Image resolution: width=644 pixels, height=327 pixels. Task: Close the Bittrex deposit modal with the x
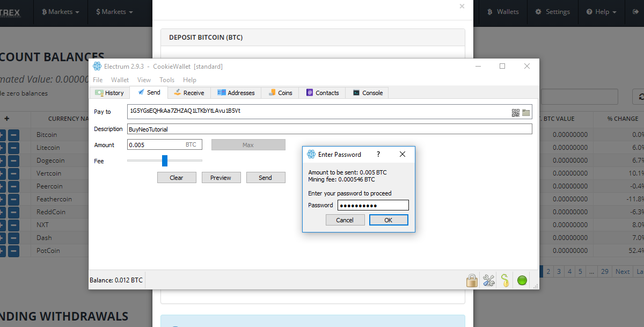(x=462, y=6)
